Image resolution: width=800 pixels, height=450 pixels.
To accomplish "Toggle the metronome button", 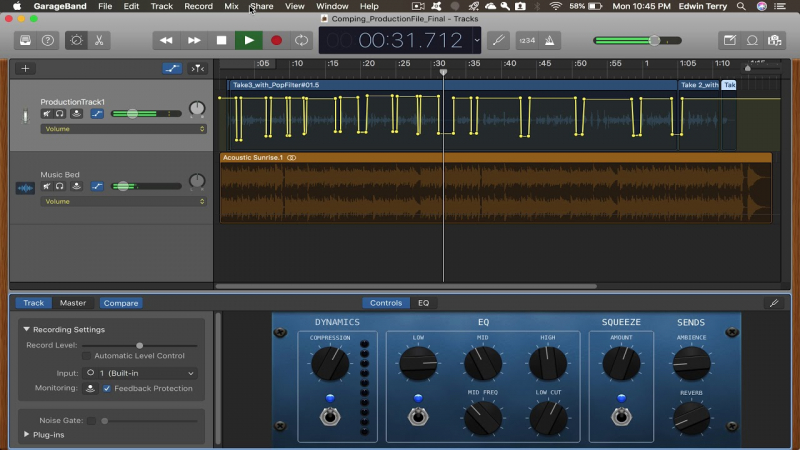I will (x=550, y=41).
